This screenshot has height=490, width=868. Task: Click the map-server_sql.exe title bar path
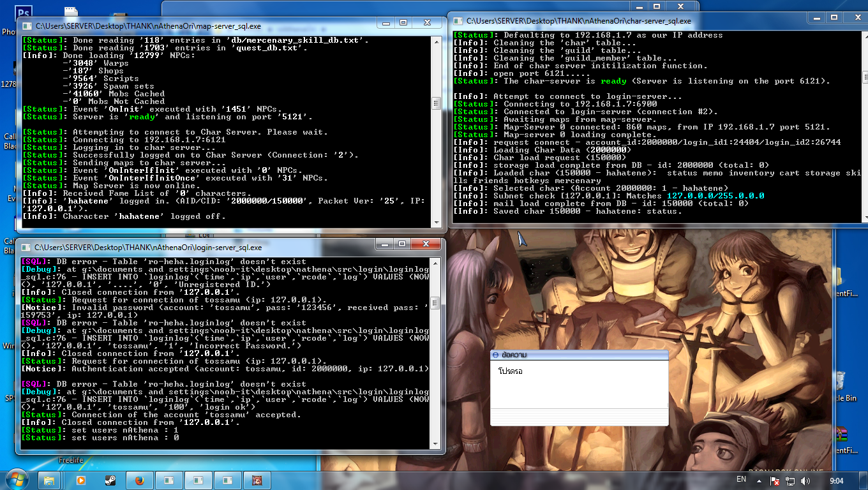coord(148,27)
